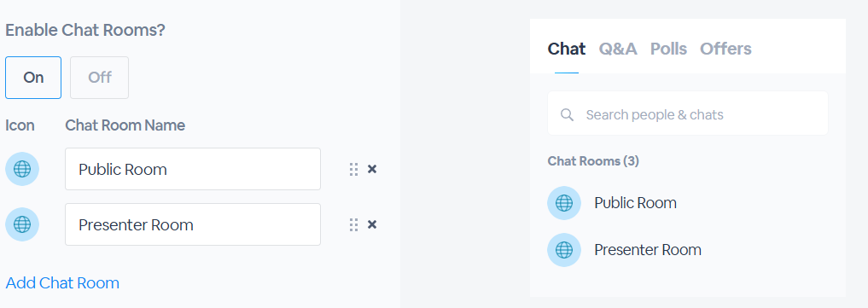Click the search magnifier icon in preview
This screenshot has width=868, height=308.
(x=567, y=114)
